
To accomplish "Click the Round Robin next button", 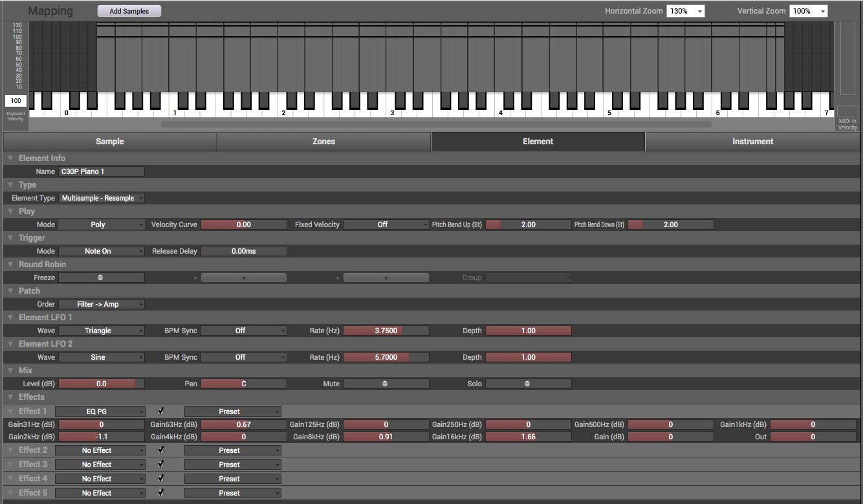I will 386,278.
